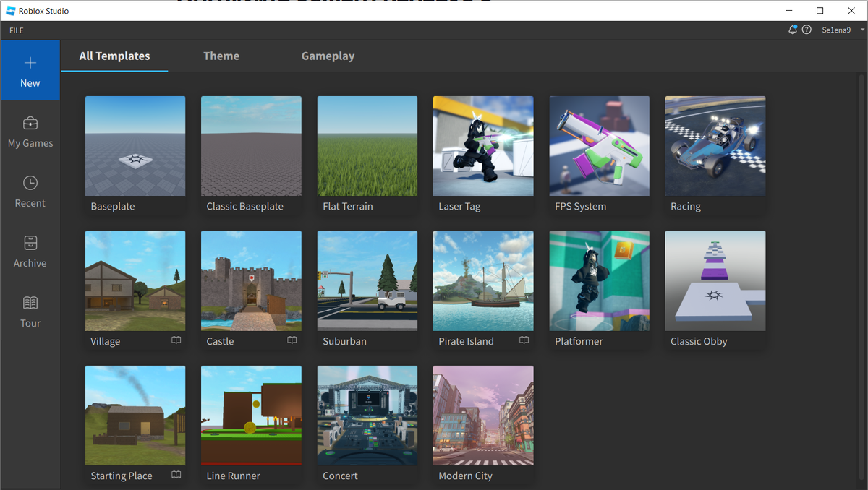
Task: Select the Classic Baseplate template thumbnail
Action: click(251, 146)
